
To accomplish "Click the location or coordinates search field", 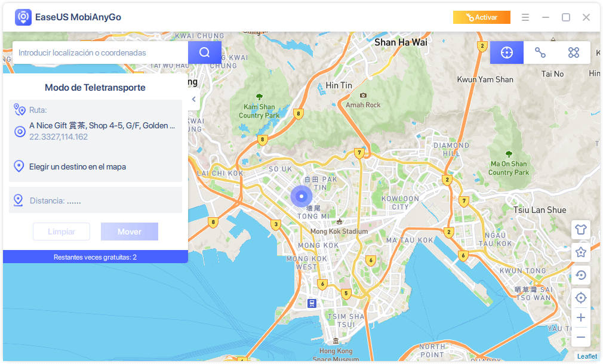I will pos(100,53).
